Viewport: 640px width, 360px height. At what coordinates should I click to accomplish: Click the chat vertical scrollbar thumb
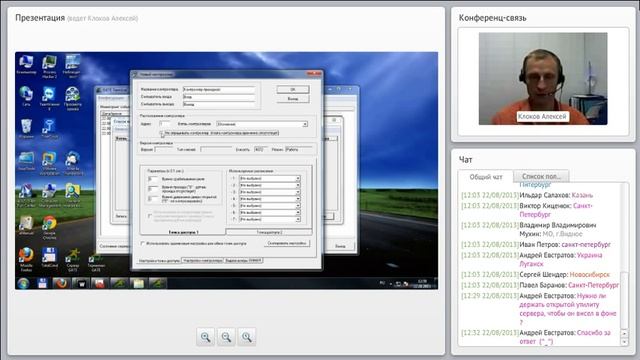[624, 300]
